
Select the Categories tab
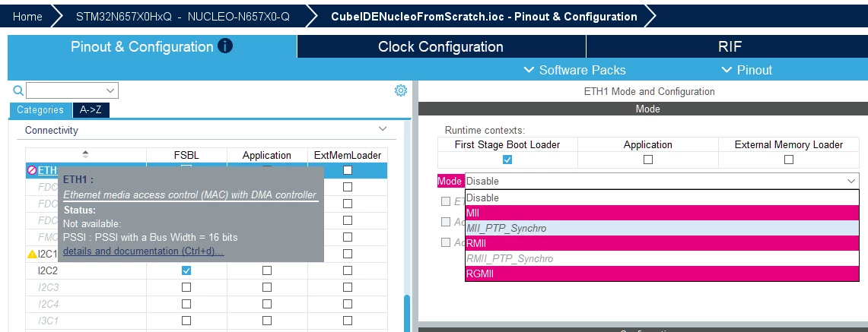click(x=40, y=110)
